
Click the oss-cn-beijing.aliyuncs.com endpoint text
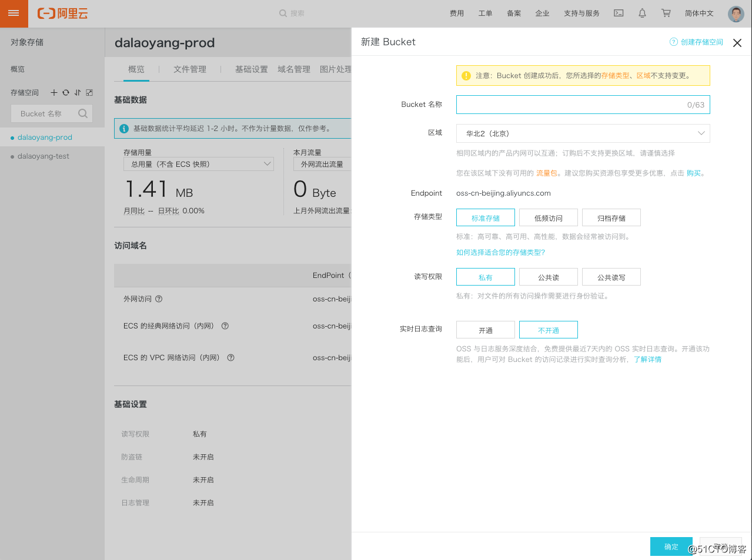tap(503, 193)
